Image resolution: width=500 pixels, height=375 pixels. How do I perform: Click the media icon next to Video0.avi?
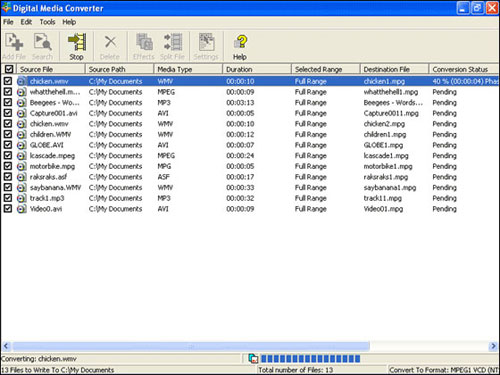[22, 209]
